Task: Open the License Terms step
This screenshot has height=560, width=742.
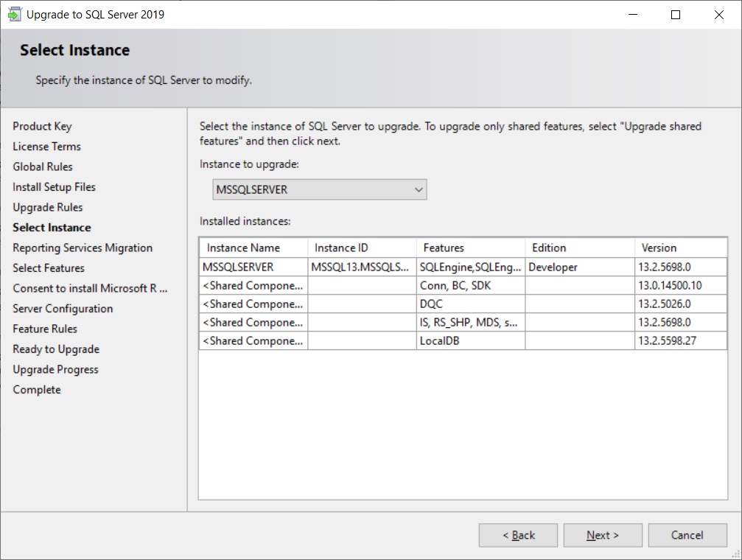Action: pos(47,147)
